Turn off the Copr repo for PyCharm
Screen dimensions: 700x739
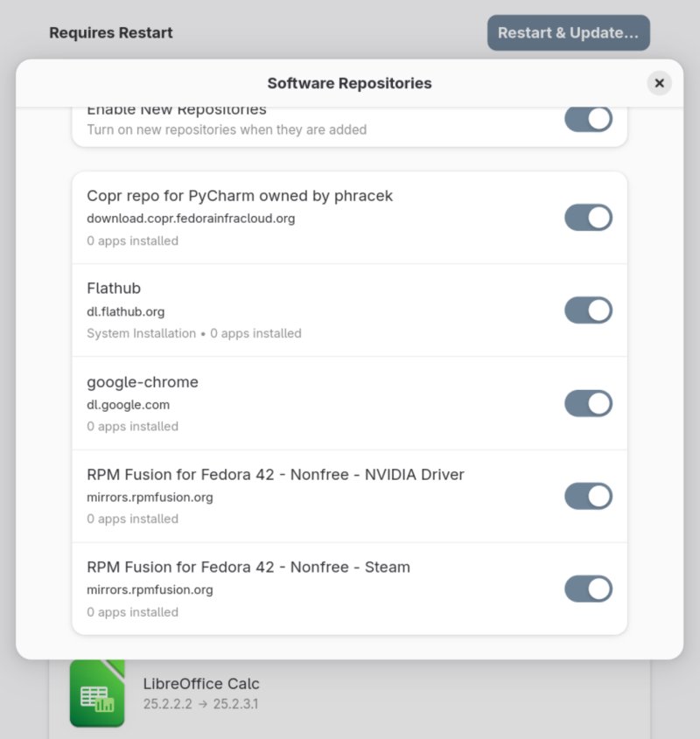588,217
